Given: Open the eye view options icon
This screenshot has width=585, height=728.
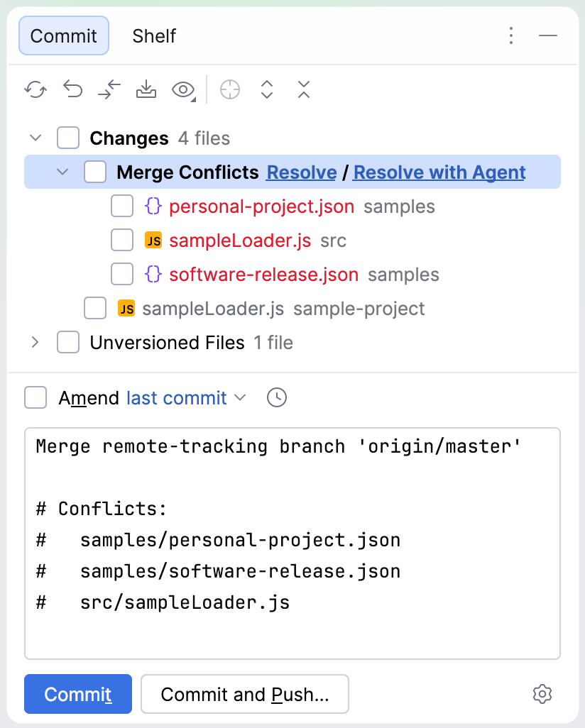Looking at the screenshot, I should tap(184, 89).
